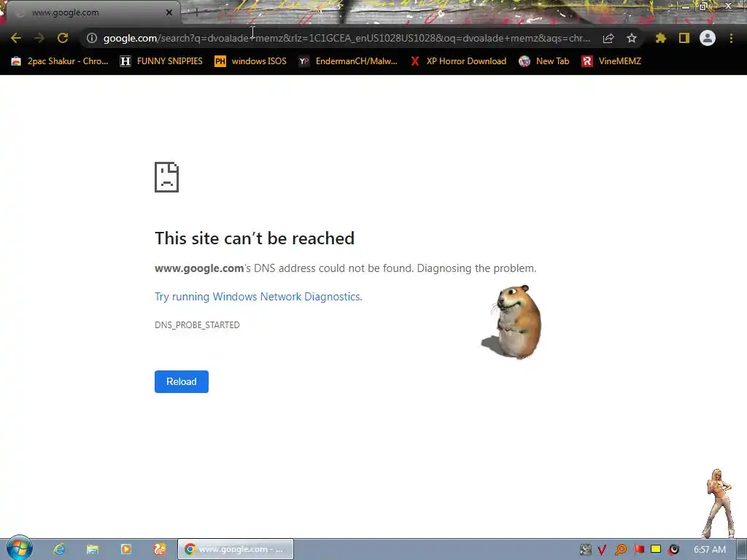Screen dimensions: 747x560
Task: Click the 6:57 AM clock
Action: pos(710,550)
